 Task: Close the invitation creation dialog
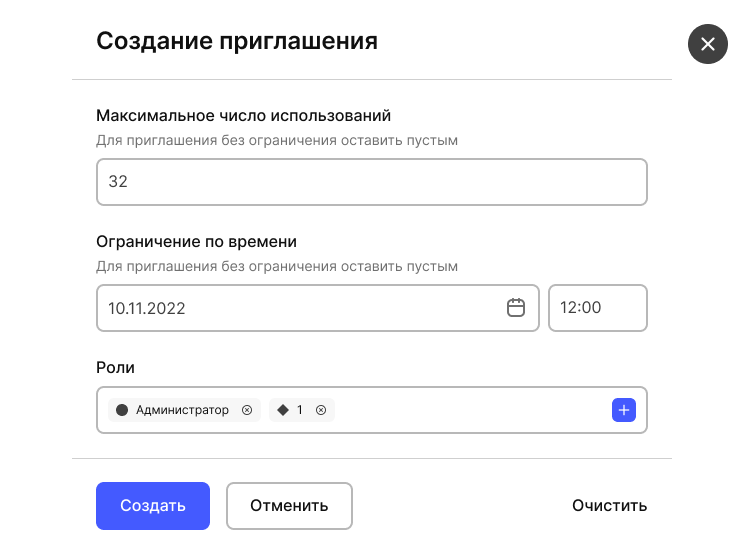click(x=707, y=44)
